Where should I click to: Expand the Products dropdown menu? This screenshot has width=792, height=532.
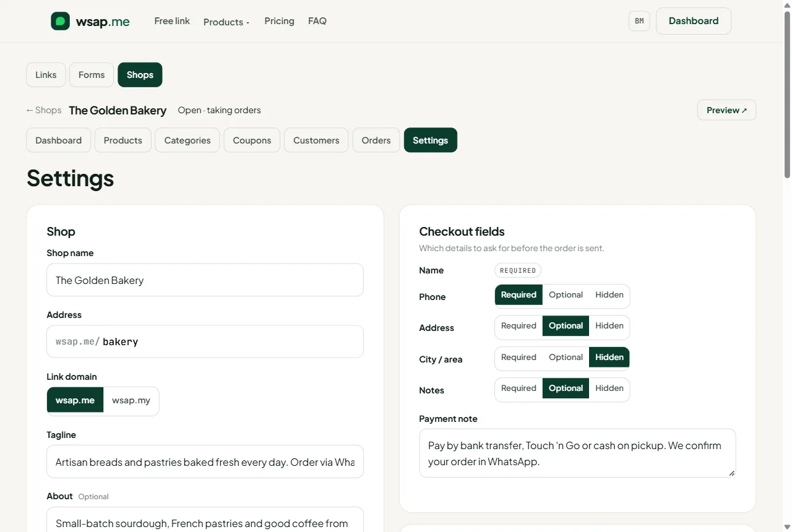click(x=226, y=22)
